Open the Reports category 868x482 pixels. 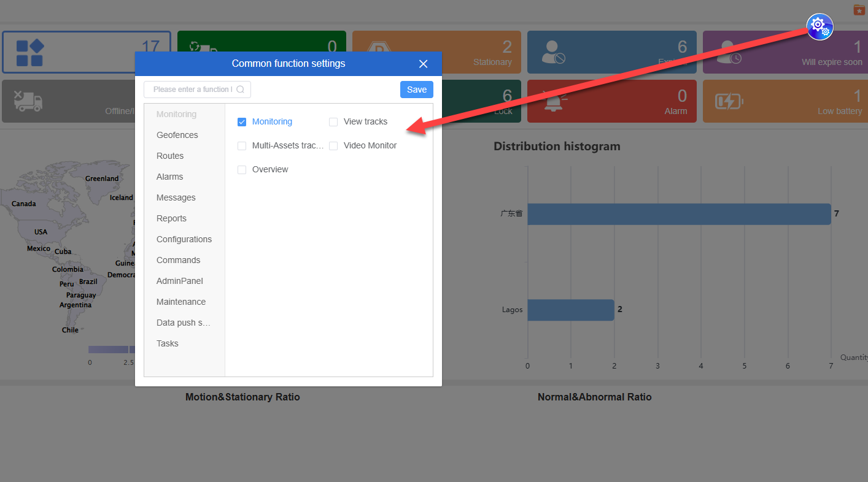point(171,218)
